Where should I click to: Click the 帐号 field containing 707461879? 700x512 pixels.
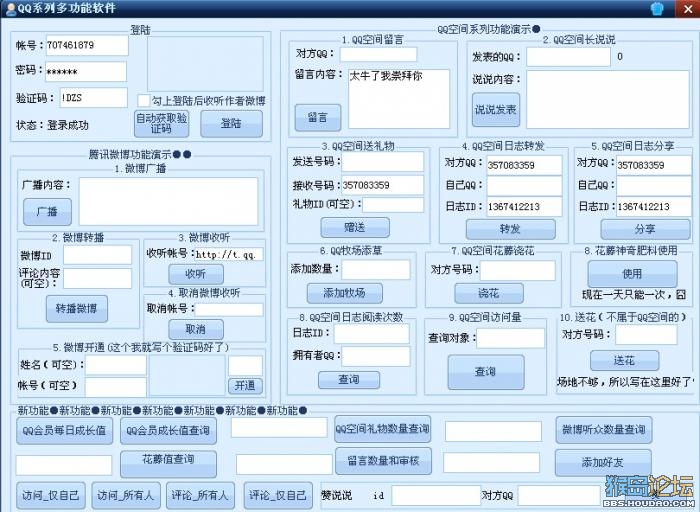pyautogui.click(x=87, y=45)
